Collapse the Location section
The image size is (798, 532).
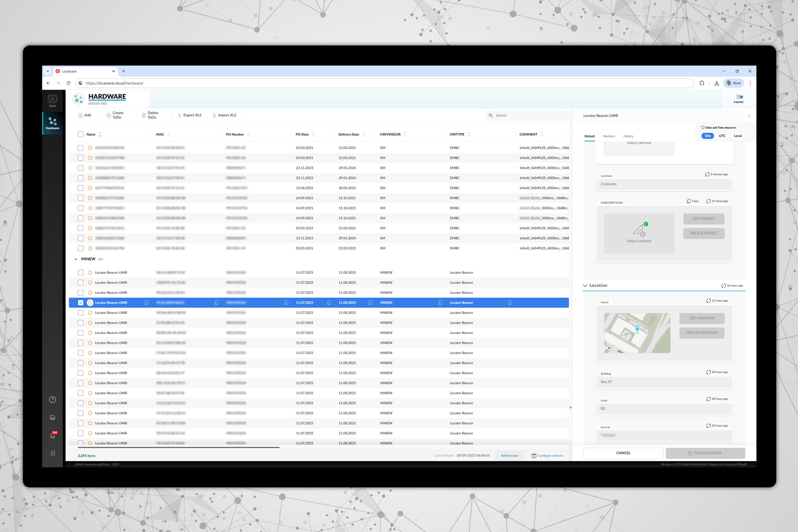click(x=585, y=286)
